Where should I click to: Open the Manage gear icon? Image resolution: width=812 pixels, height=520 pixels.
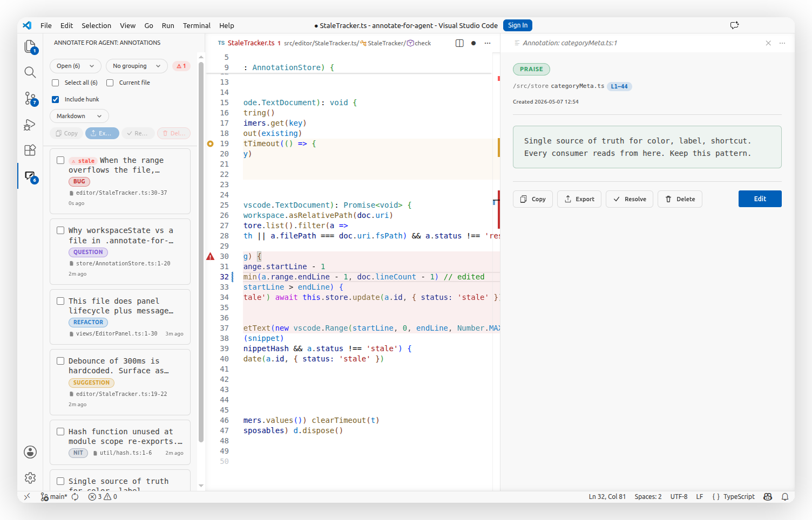30,478
